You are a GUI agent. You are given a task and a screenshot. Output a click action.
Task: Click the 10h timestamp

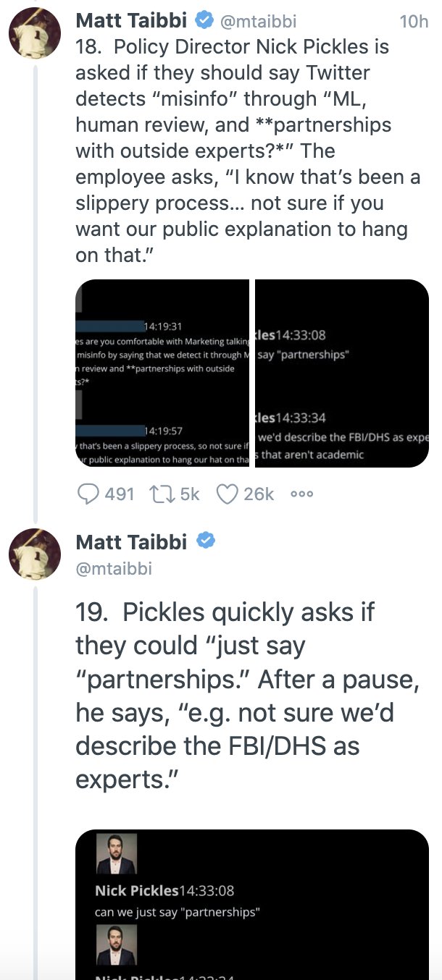[414, 22]
